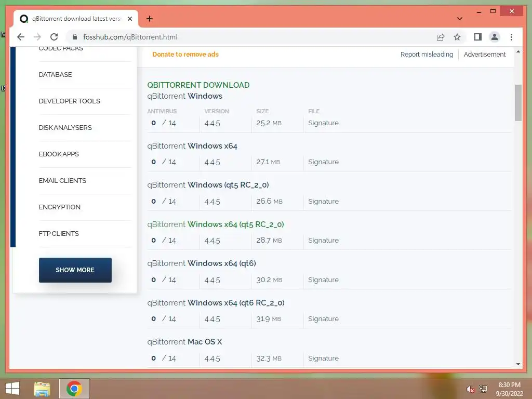Open the taskbar clock and date
532x399 pixels.
pos(510,389)
